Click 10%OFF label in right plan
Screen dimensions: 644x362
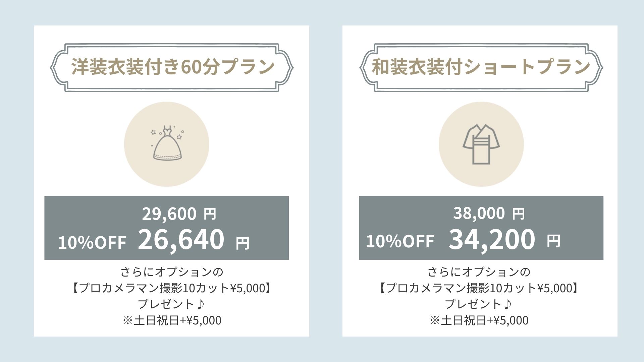(x=400, y=241)
